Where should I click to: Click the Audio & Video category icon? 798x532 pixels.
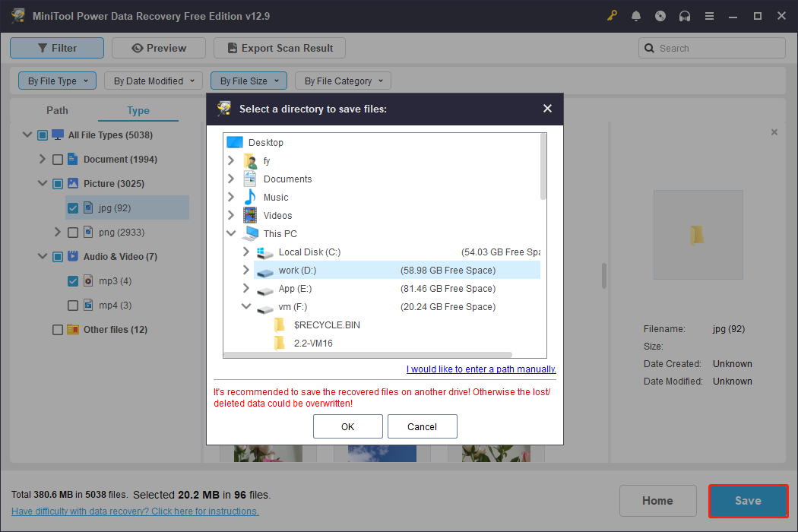pos(73,256)
